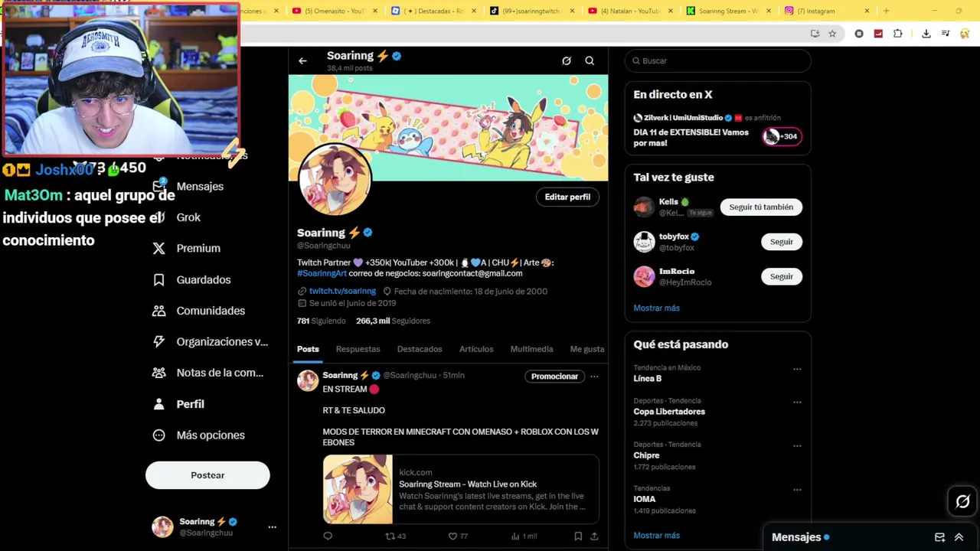Open profile search magnifier icon
Screen dimensions: 980x551
click(590, 60)
